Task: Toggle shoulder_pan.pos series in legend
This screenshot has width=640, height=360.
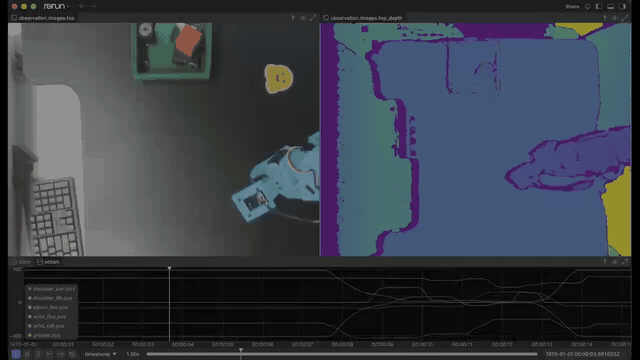Action: click(x=51, y=289)
